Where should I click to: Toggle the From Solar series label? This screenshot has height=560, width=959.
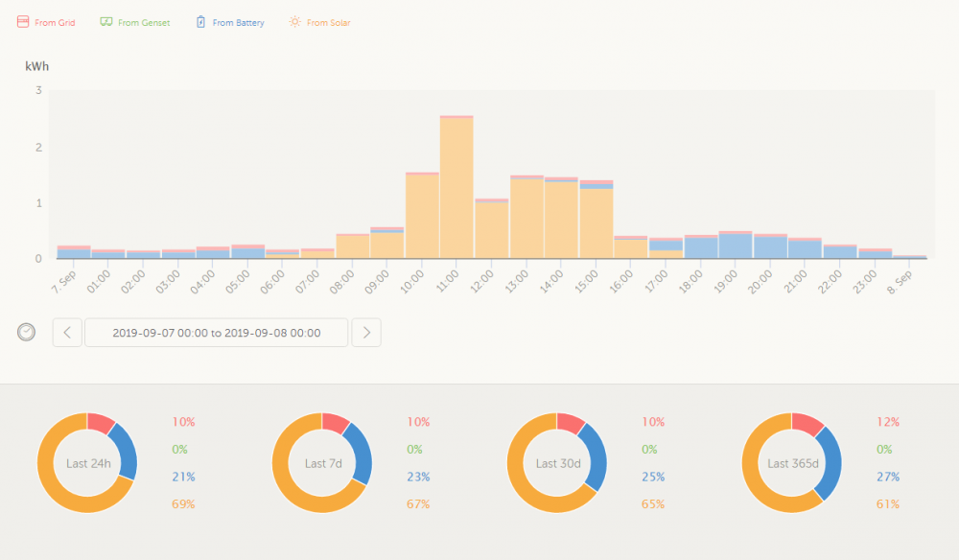click(329, 23)
